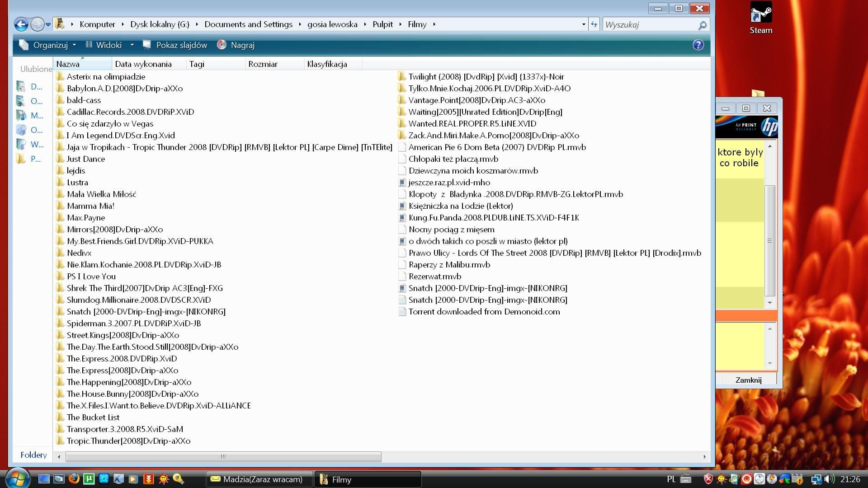Refresh the Filmy folder view
The height and width of the screenshot is (488, 868).
pyautogui.click(x=594, y=24)
